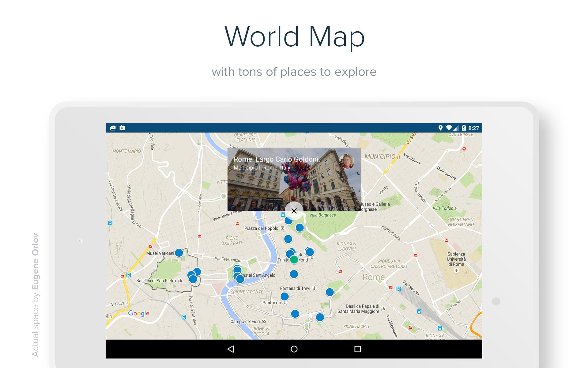Tap the battery icon in status bar

coord(464,128)
